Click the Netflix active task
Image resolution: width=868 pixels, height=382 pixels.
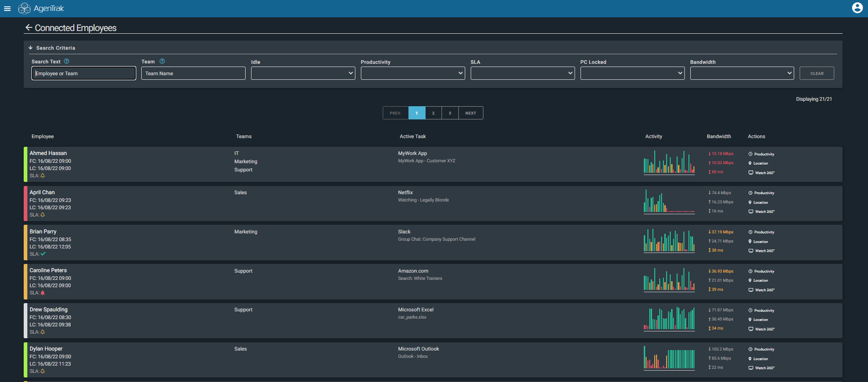[x=406, y=192]
